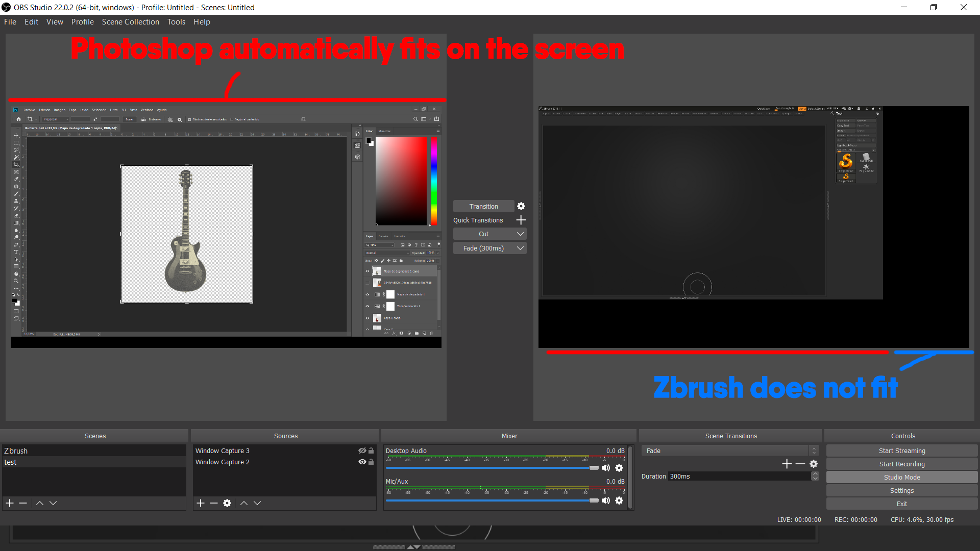Open the Edit menu
Viewport: 980px width, 551px height.
31,21
